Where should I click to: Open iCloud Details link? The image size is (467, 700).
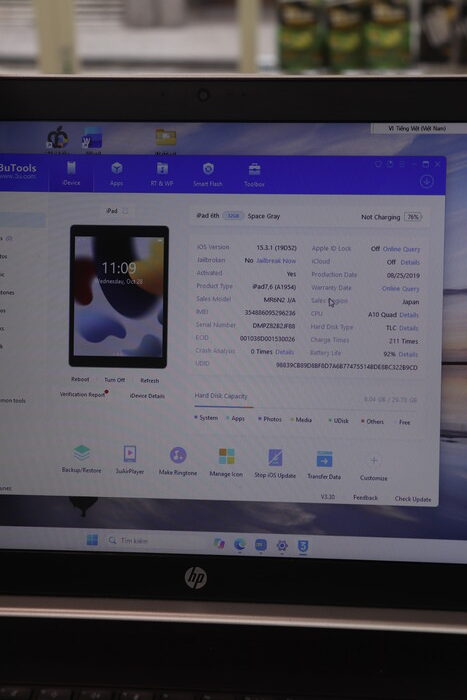[410, 262]
